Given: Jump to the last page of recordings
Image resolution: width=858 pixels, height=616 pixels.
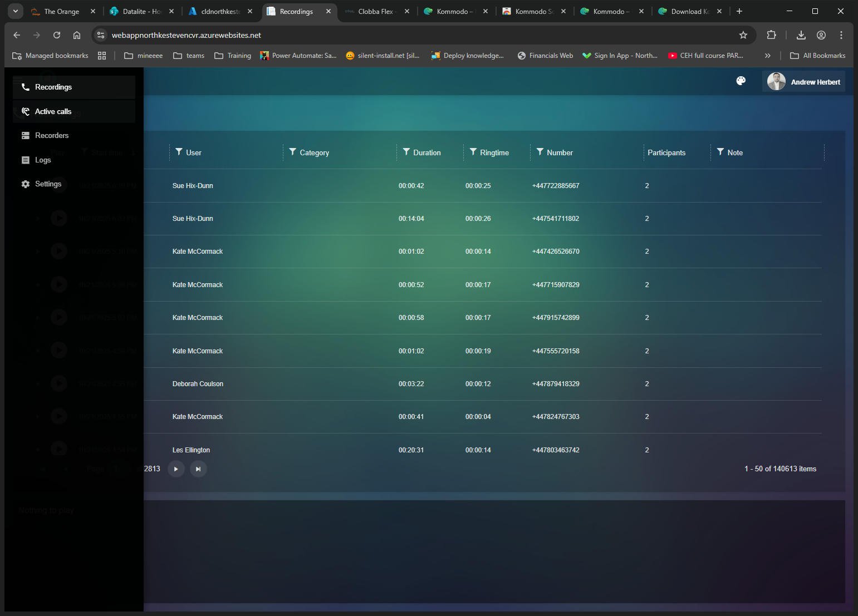Looking at the screenshot, I should coord(198,469).
